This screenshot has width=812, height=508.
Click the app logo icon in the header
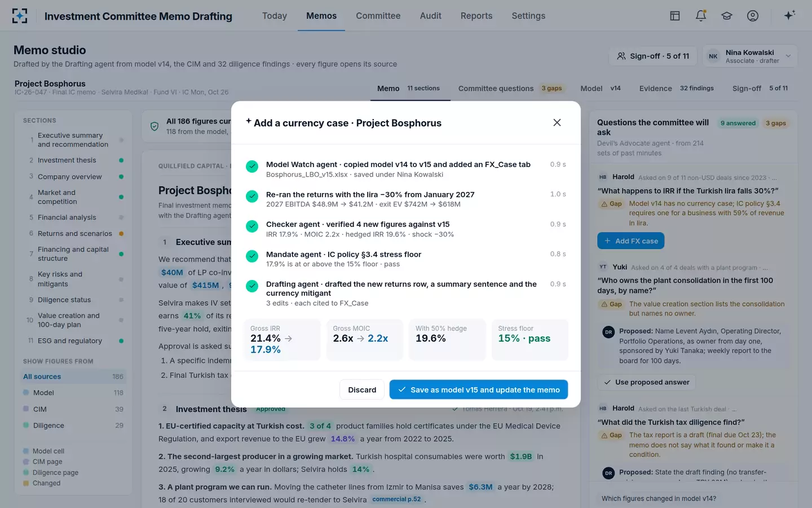pos(20,16)
